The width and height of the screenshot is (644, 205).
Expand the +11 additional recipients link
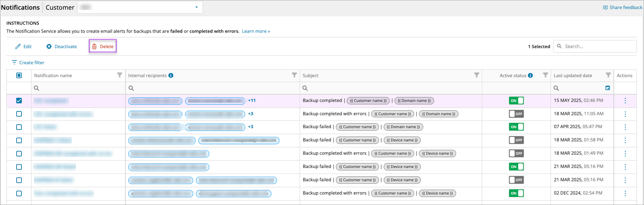click(x=252, y=100)
